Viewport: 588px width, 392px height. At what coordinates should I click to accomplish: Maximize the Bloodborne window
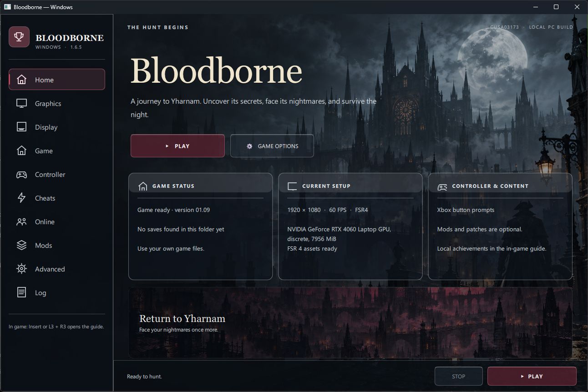click(556, 7)
